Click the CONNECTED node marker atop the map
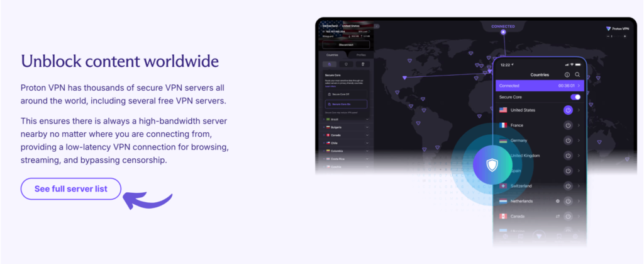Screen dimensions: 644x264 [503, 32]
